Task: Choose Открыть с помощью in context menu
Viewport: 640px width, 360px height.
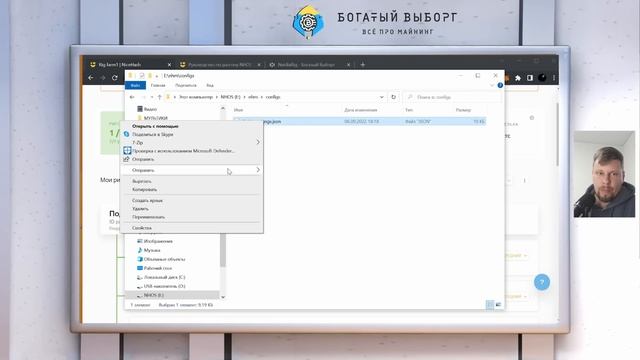Action: click(155, 126)
